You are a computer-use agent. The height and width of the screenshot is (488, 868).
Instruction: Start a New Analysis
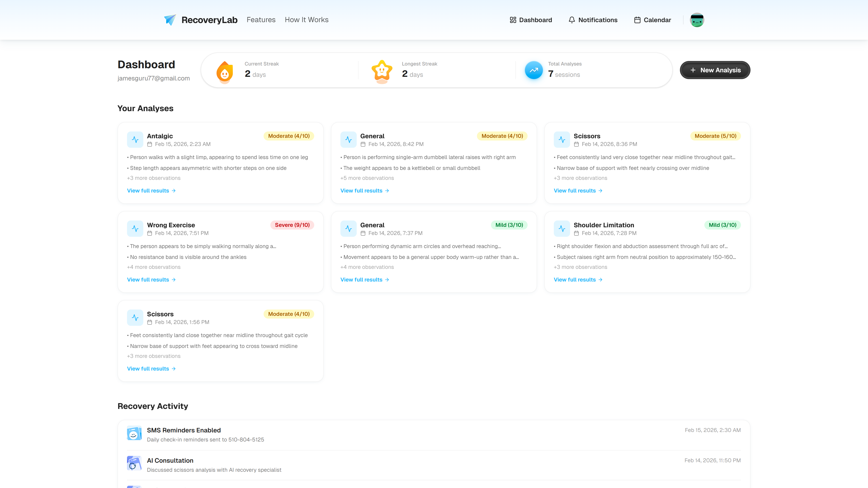[x=715, y=70]
